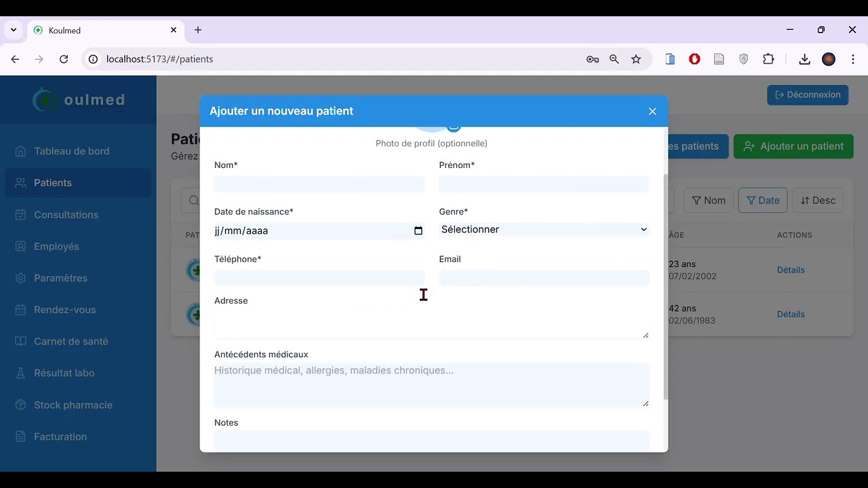
Task: Click the site info icon in address bar
Action: click(x=93, y=60)
